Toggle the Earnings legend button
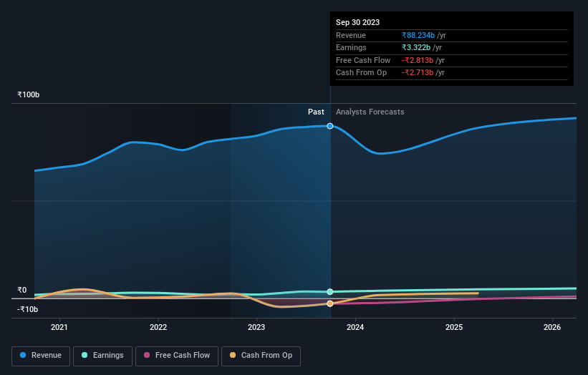This screenshot has height=375, width=588. tap(102, 356)
